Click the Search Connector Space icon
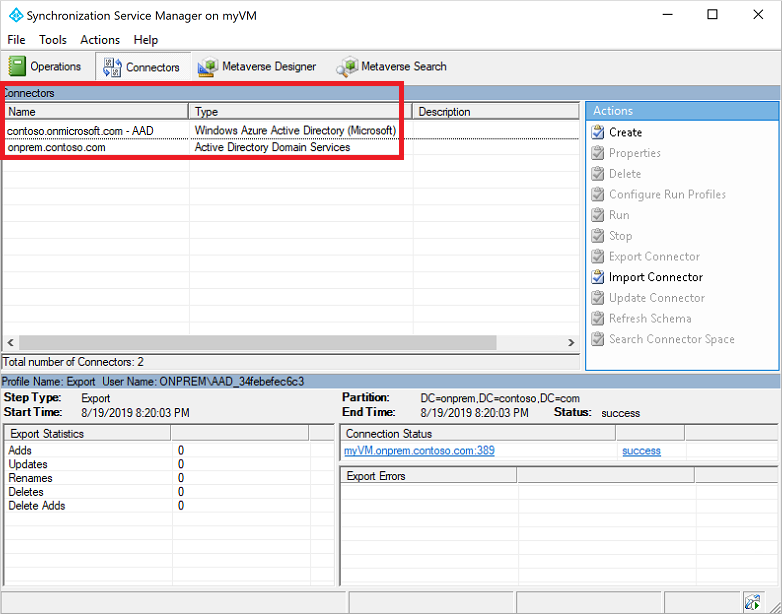This screenshot has width=782, height=614. point(597,339)
